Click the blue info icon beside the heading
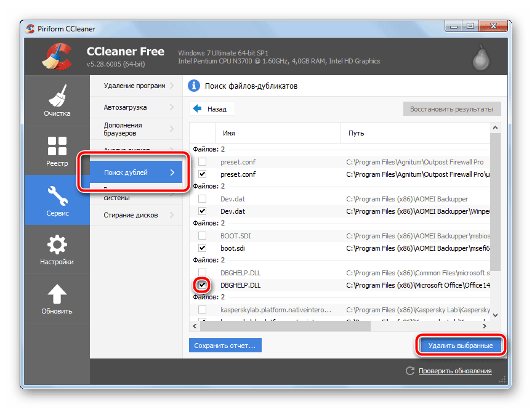 tap(194, 86)
